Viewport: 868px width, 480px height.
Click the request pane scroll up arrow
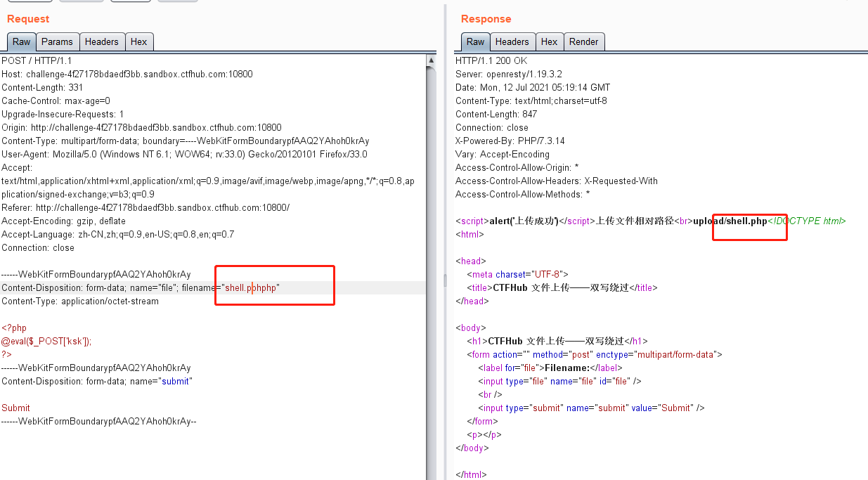coord(431,60)
